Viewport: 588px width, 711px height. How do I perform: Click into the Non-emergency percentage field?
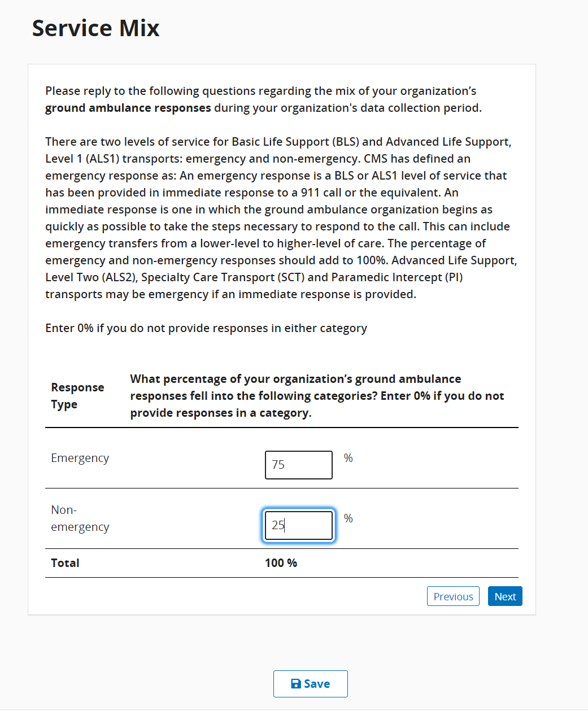(x=299, y=525)
